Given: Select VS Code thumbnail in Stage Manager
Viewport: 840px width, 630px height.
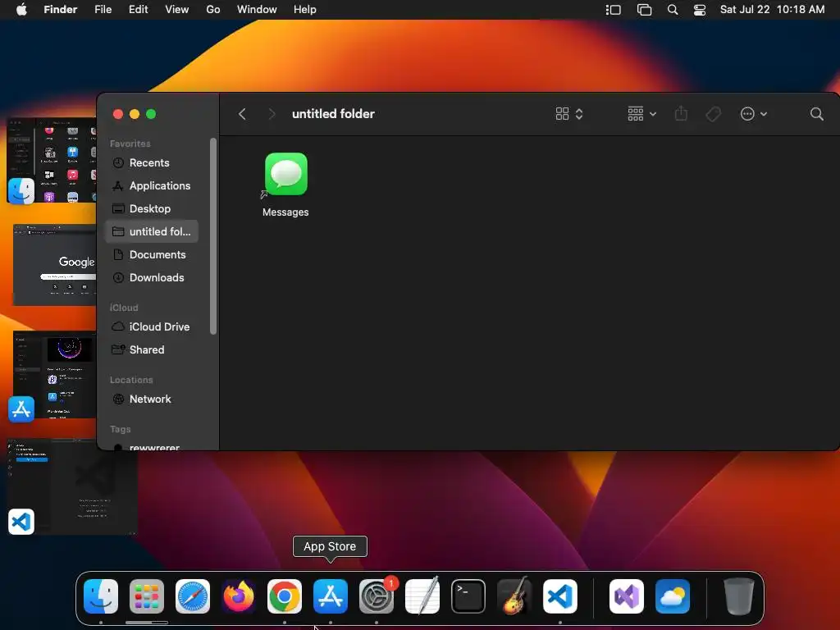Looking at the screenshot, I should click(x=72, y=486).
